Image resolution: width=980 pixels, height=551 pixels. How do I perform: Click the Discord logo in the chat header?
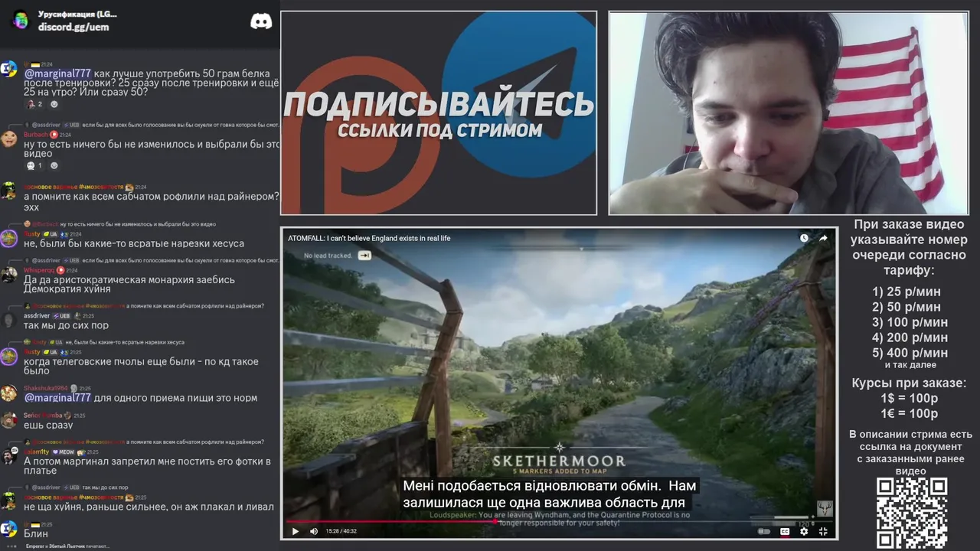tap(261, 21)
